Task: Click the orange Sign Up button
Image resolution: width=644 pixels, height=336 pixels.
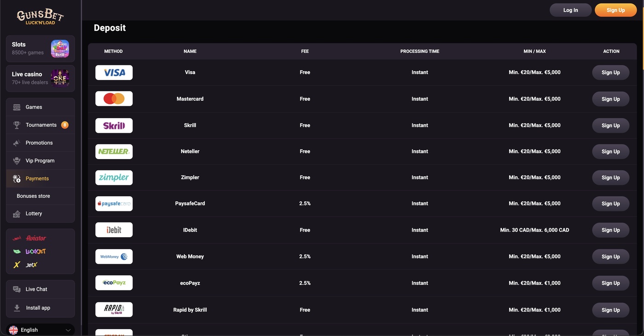Action: (x=615, y=10)
